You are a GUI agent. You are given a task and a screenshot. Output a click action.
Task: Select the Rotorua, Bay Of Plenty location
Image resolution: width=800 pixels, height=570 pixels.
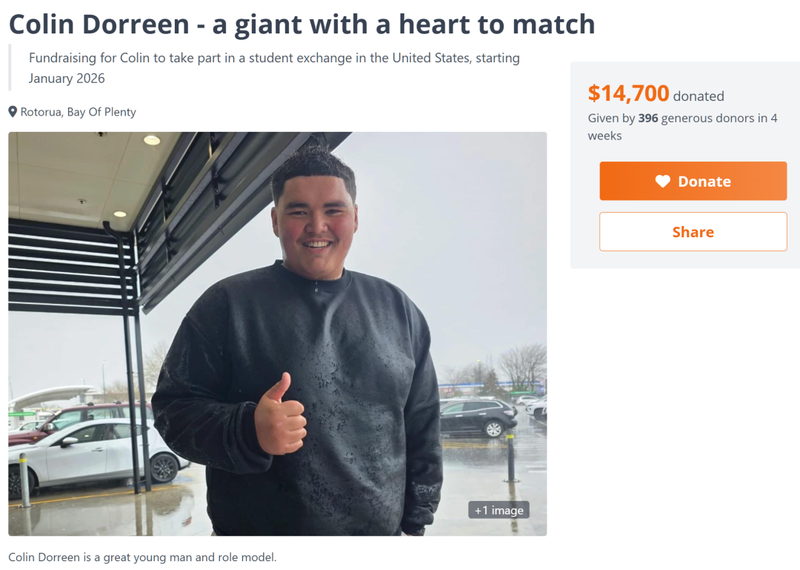coord(78,112)
